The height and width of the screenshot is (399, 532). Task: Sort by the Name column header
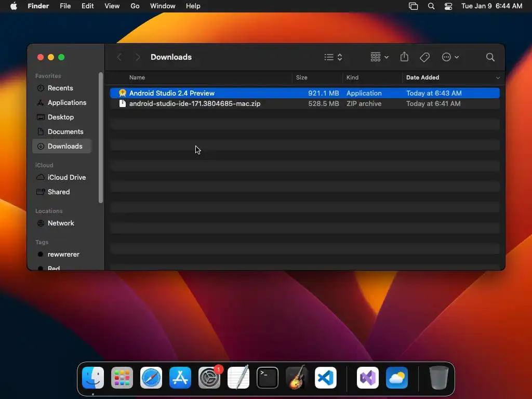(137, 77)
